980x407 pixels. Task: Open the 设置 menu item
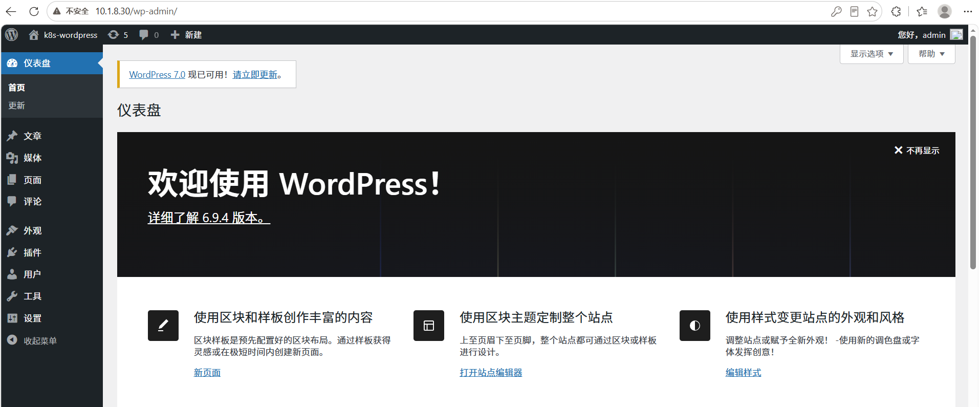tap(52, 318)
